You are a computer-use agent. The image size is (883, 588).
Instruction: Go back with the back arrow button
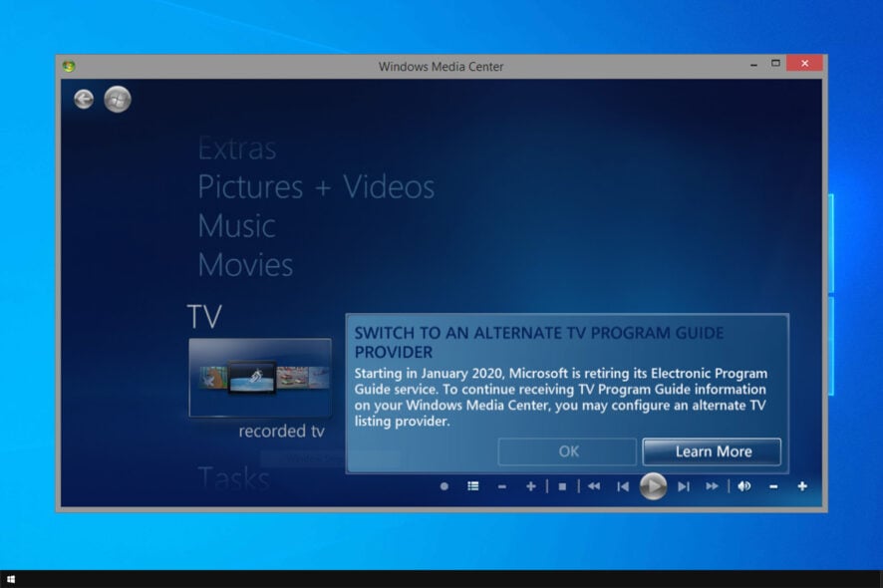click(x=84, y=100)
